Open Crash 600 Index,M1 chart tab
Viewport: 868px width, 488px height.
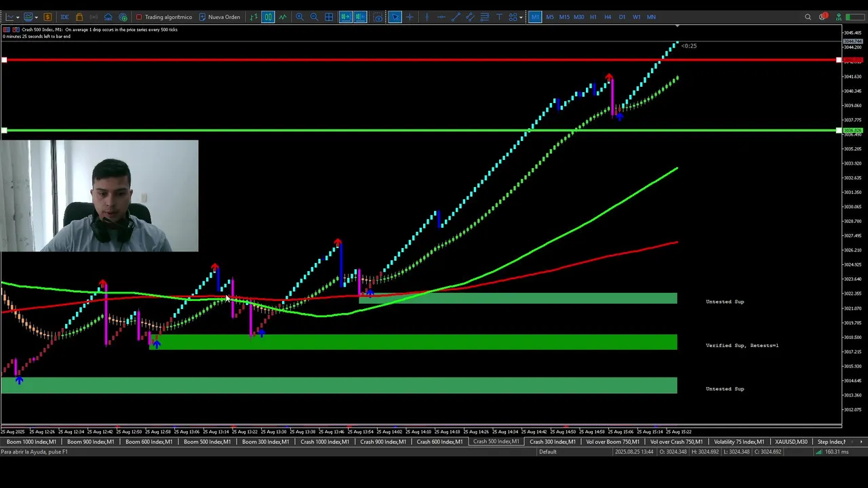coord(439,442)
